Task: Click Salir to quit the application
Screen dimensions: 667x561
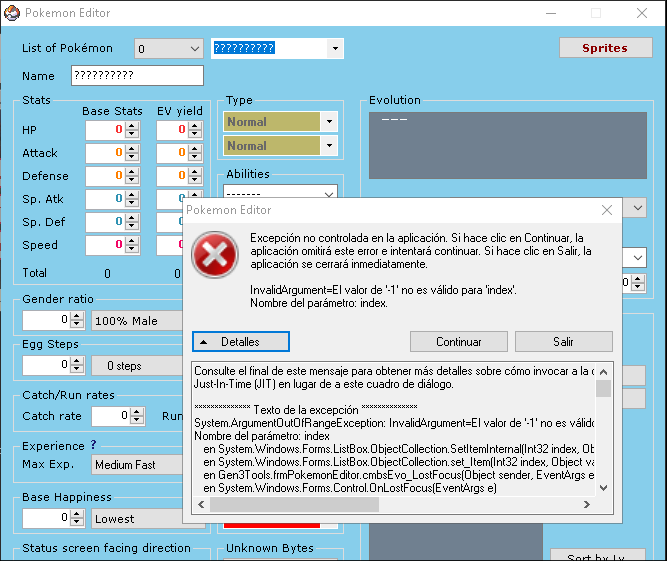Action: pyautogui.click(x=563, y=341)
